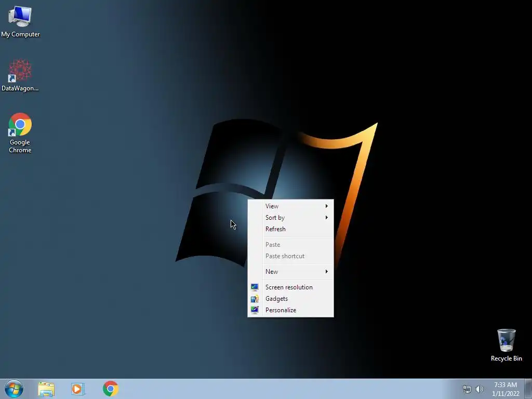Launch Windows Media Player from taskbar
Image resolution: width=532 pixels, height=399 pixels.
coord(78,389)
